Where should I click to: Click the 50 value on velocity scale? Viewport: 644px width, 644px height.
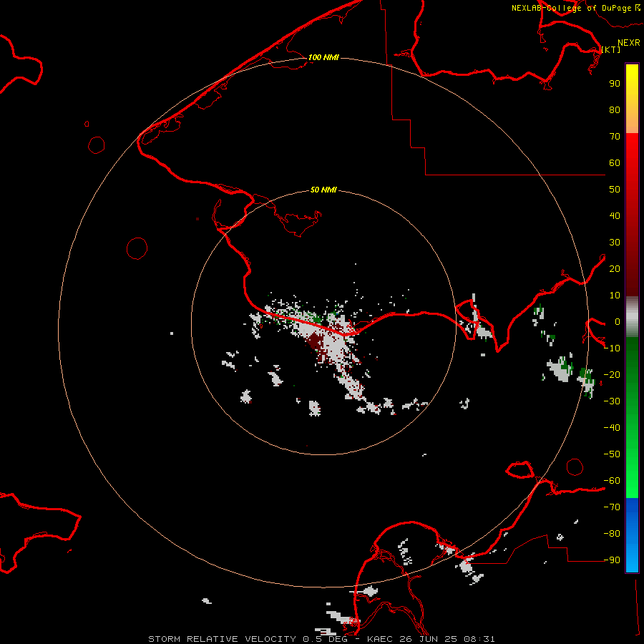[x=615, y=190]
